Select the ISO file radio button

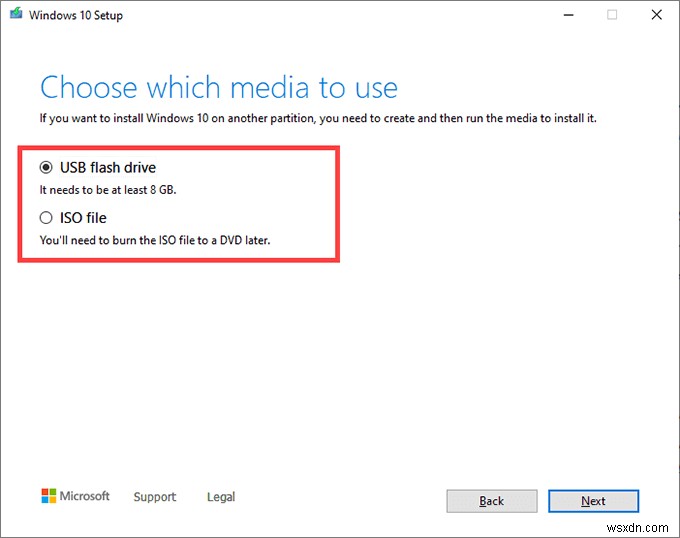[46, 218]
